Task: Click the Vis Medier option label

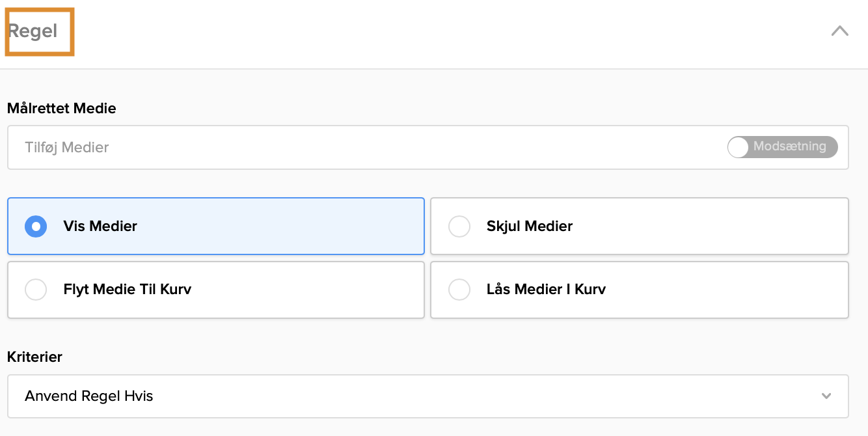Action: pyautogui.click(x=100, y=226)
